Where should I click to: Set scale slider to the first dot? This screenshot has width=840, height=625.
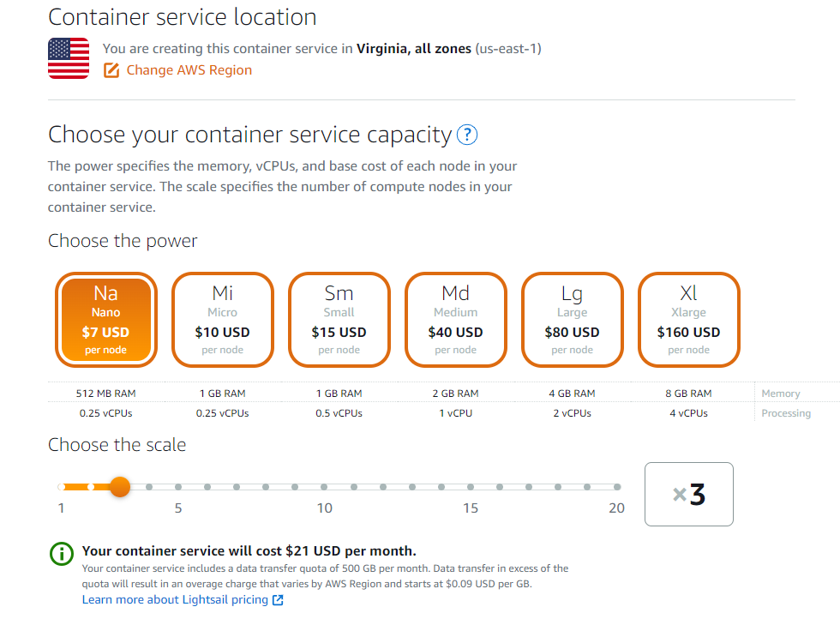62,487
